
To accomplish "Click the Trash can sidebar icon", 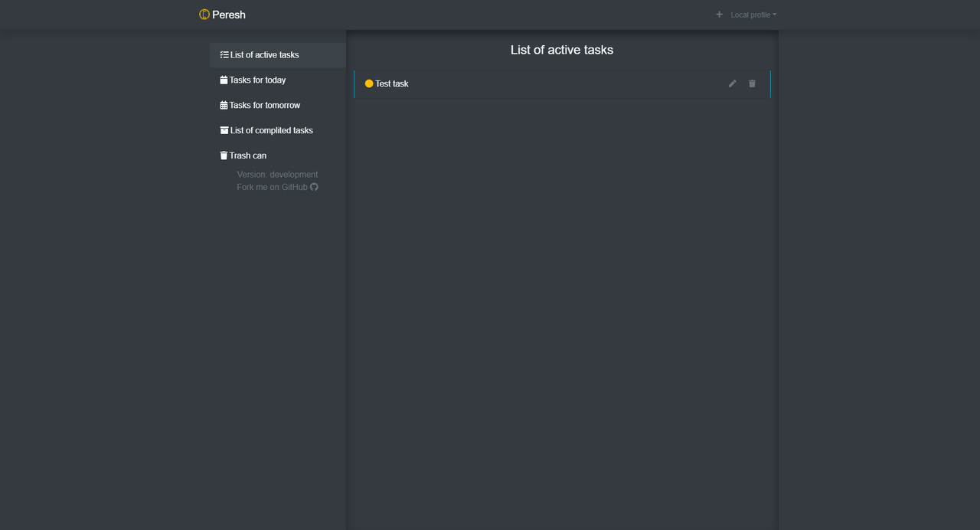I will (x=224, y=155).
